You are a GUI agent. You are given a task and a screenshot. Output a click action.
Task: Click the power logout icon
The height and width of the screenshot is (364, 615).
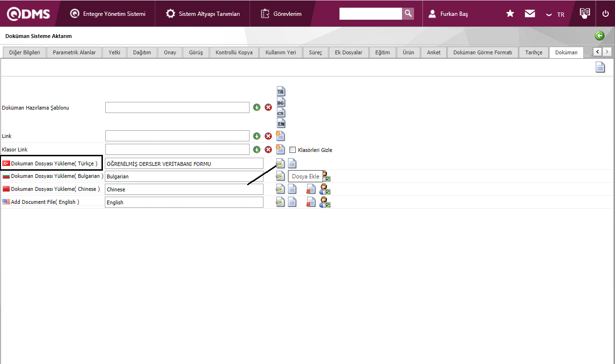[605, 13]
